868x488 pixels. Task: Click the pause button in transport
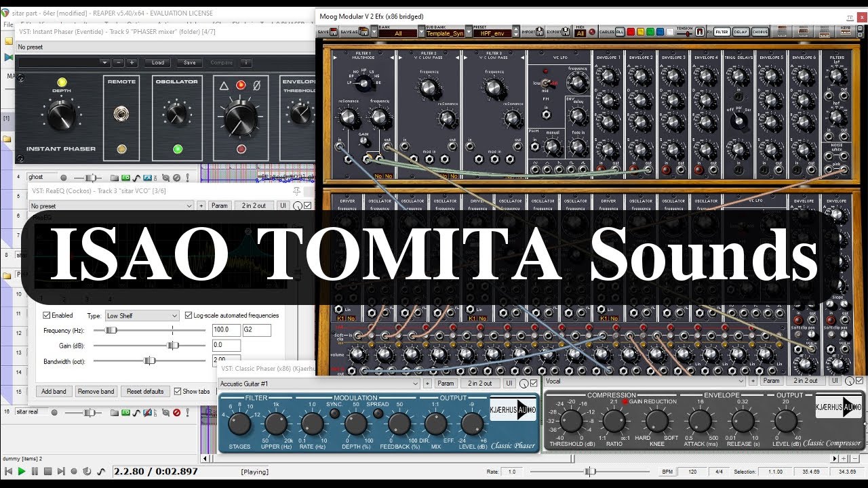[35, 471]
